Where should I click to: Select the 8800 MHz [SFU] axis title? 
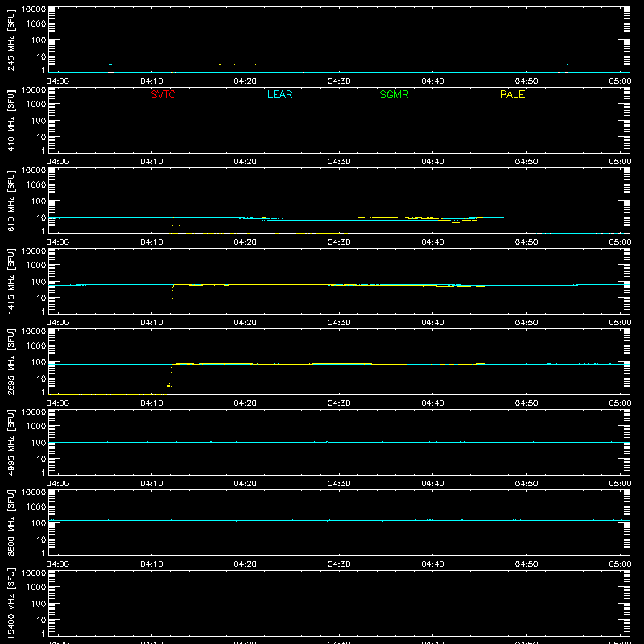[11, 522]
